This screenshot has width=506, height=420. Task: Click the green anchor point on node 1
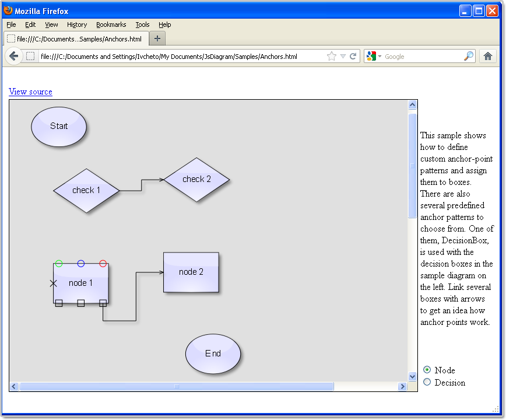[59, 264]
